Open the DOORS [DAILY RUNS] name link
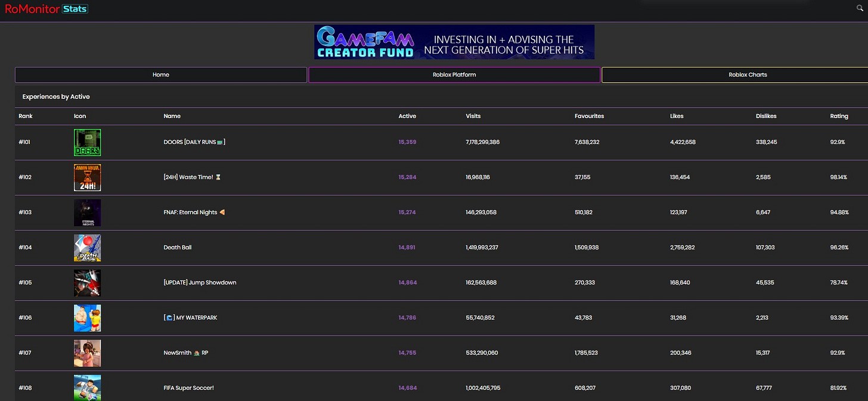The height and width of the screenshot is (401, 868). click(194, 142)
